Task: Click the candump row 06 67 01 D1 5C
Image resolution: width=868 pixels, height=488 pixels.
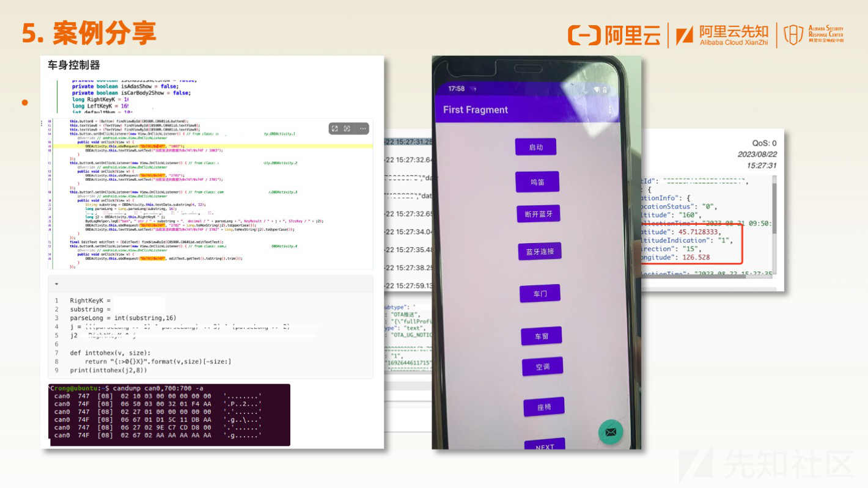Action: coord(158,420)
